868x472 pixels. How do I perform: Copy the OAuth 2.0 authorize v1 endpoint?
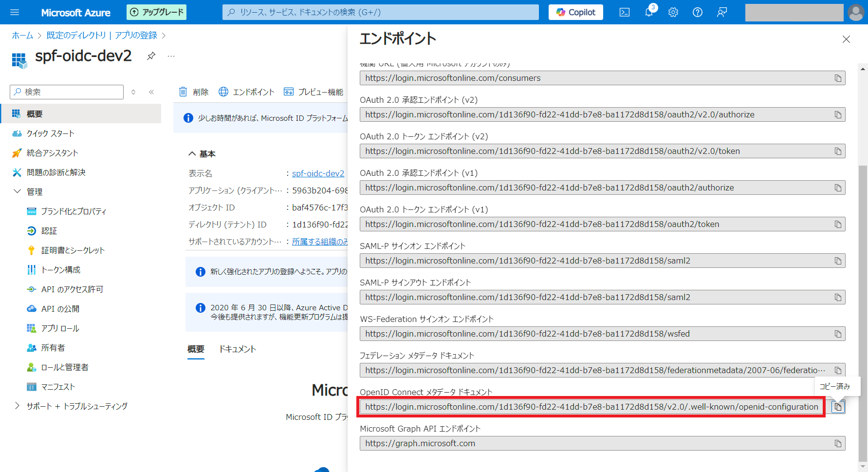pyautogui.click(x=838, y=188)
